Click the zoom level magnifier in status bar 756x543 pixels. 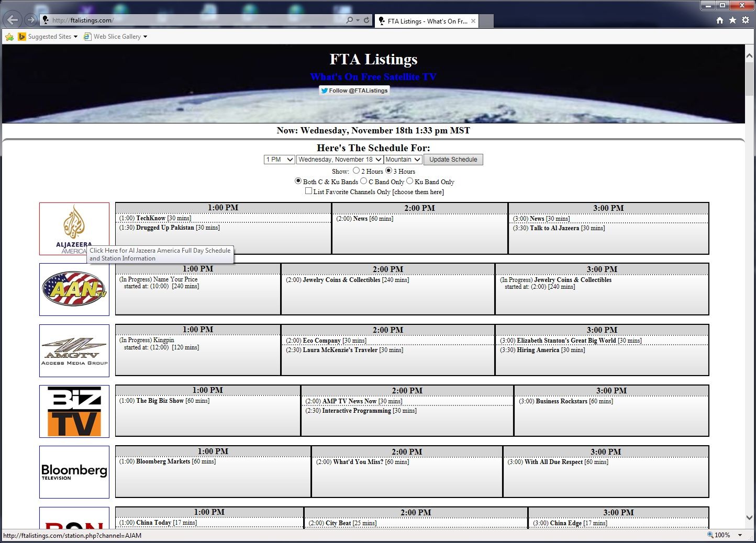(x=710, y=535)
